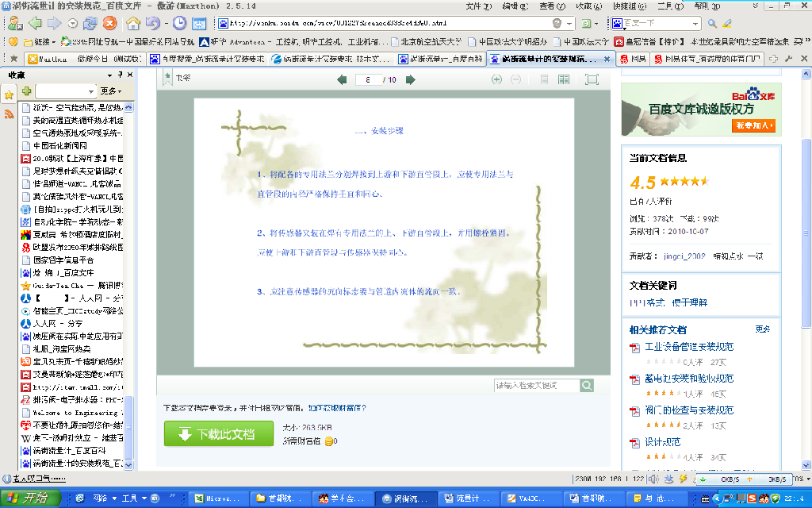The image size is (812, 508).
Task: Open the 查看 menu
Action: (552, 6)
